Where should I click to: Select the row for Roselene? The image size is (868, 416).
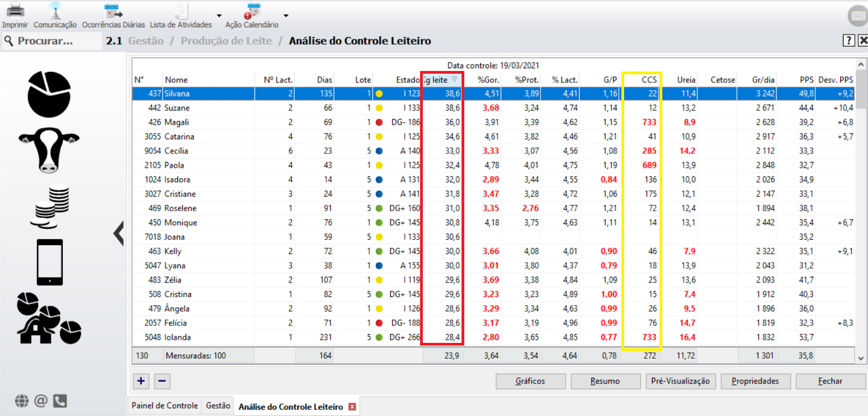pos(494,208)
